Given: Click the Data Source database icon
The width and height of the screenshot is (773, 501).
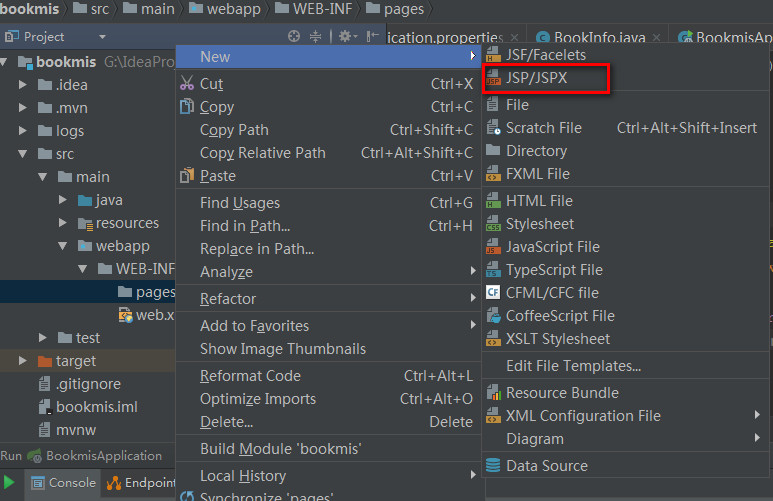Looking at the screenshot, I should click(493, 465).
